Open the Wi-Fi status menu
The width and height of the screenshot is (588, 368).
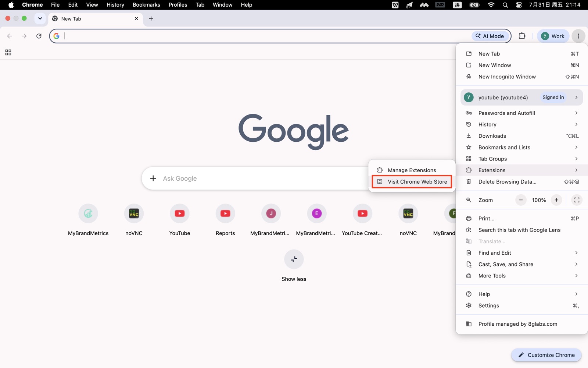pyautogui.click(x=491, y=5)
